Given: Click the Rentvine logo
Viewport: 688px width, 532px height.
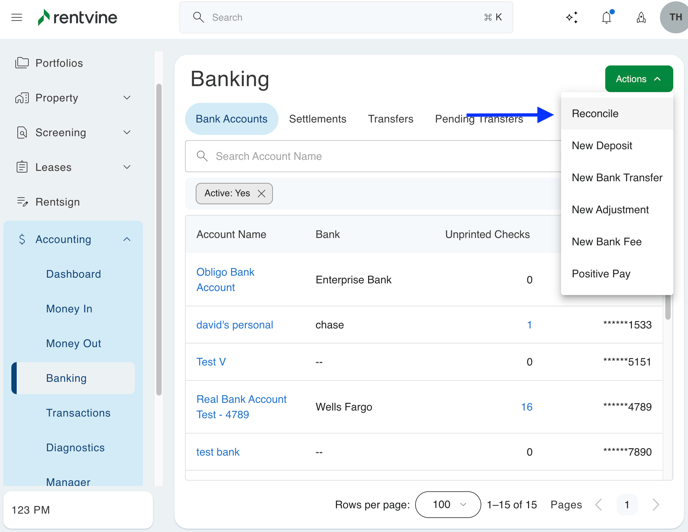Looking at the screenshot, I should [x=78, y=17].
